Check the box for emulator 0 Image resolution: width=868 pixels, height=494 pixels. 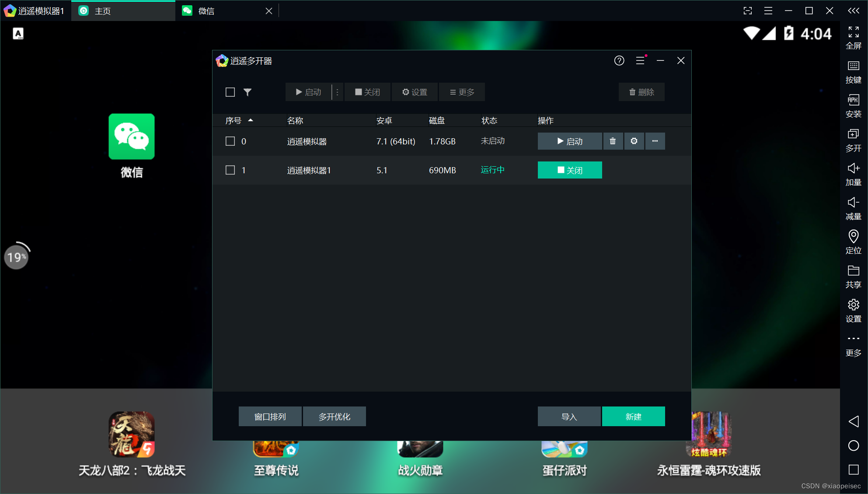[230, 141]
